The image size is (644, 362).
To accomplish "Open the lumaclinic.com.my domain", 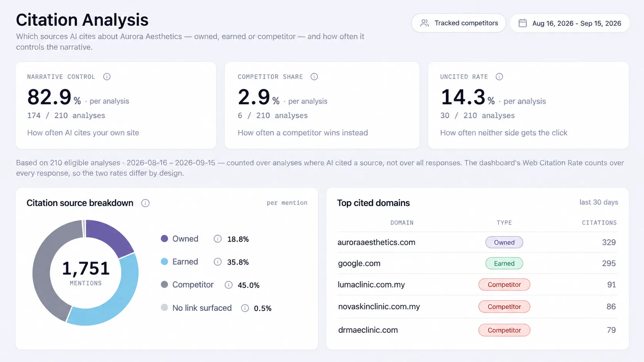I will pos(371,285).
